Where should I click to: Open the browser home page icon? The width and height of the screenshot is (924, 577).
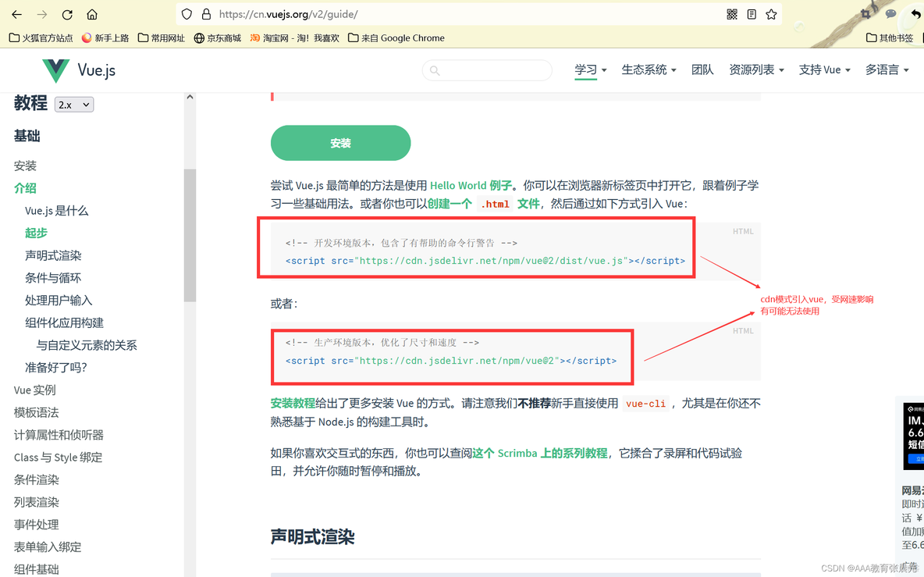pos(92,14)
